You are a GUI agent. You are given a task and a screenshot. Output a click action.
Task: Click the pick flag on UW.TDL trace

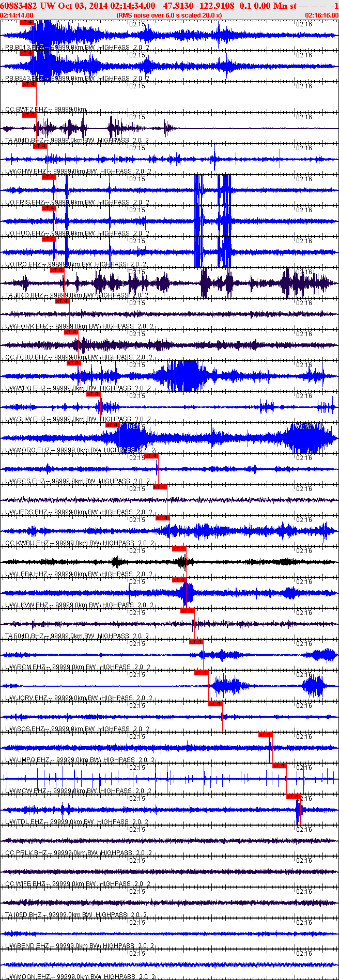[294, 797]
